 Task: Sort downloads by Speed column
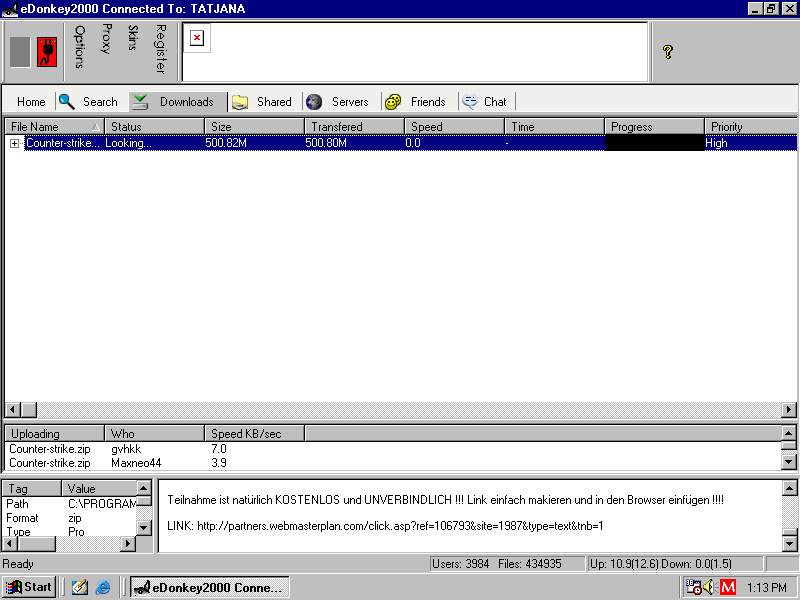click(455, 126)
